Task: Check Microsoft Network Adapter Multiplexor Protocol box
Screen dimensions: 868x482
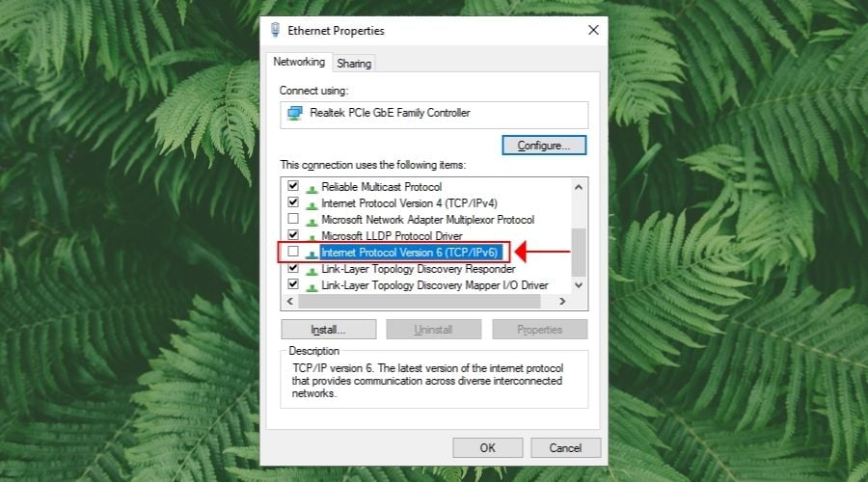Action: point(293,218)
